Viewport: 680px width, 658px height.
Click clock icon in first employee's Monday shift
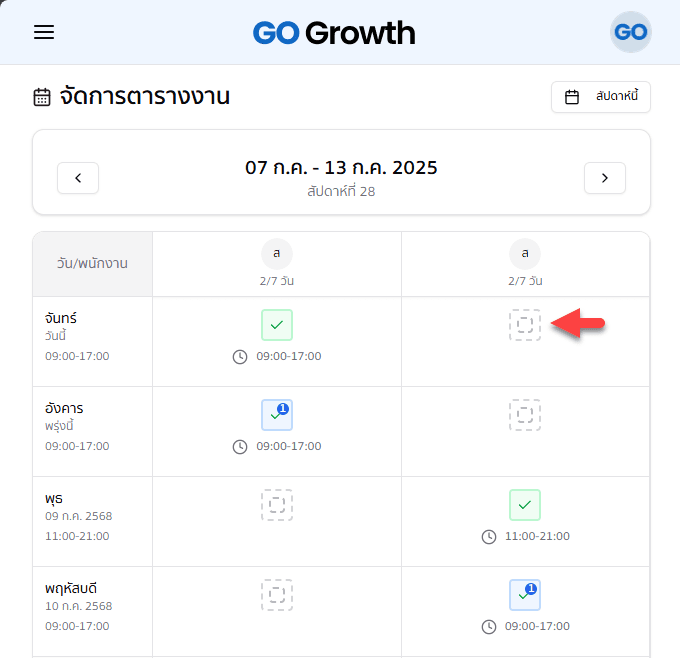[x=240, y=356]
